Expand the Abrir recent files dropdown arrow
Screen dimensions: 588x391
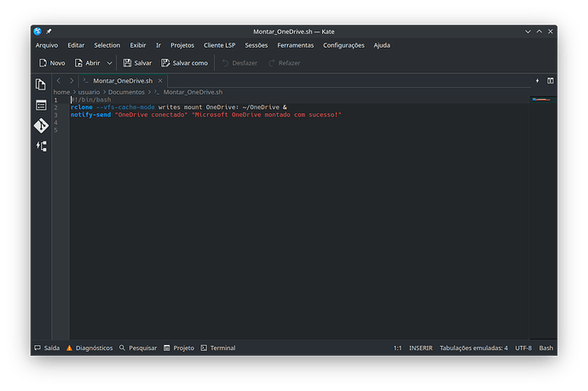(x=109, y=63)
